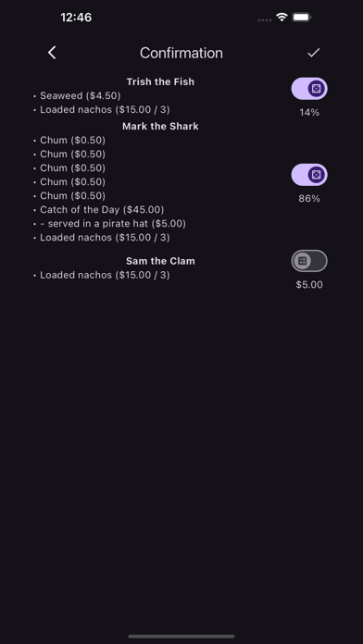Confirm with the checkmark icon
Viewport: 363px width, 644px height.
coord(314,53)
